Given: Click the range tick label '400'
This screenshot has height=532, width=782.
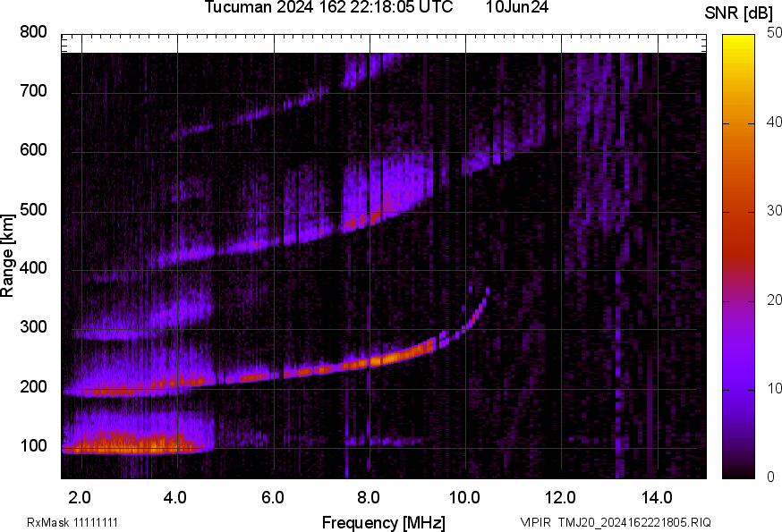Looking at the screenshot, I should pyautogui.click(x=33, y=268).
